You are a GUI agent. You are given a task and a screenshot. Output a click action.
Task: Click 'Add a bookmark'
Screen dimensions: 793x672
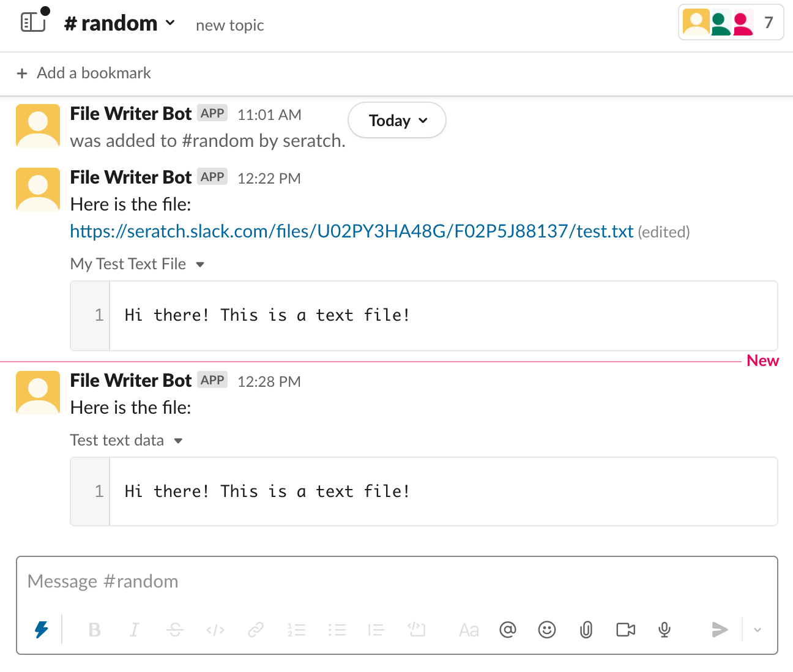(x=83, y=73)
